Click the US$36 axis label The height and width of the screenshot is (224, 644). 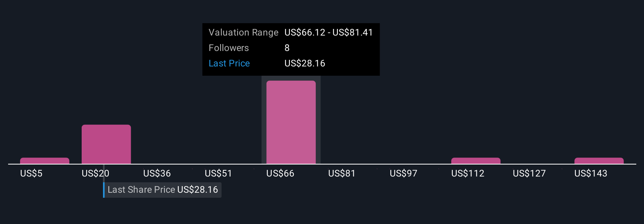157,173
